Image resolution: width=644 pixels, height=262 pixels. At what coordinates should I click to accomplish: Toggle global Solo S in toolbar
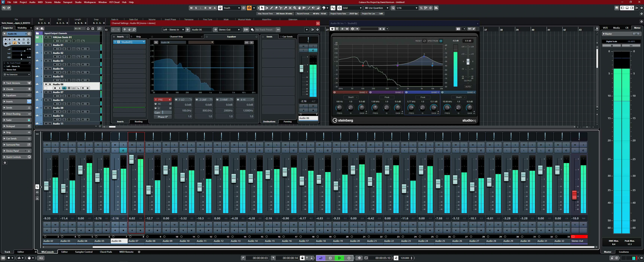click(x=196, y=8)
